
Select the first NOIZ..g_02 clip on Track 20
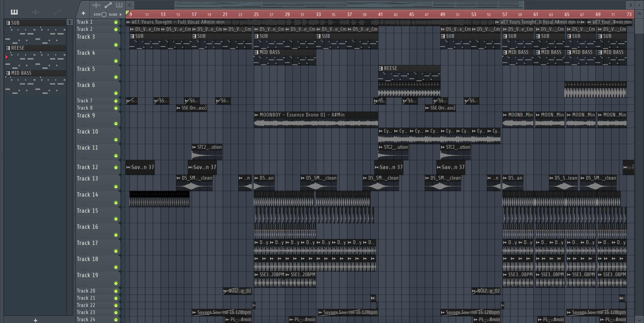pyautogui.click(x=237, y=291)
